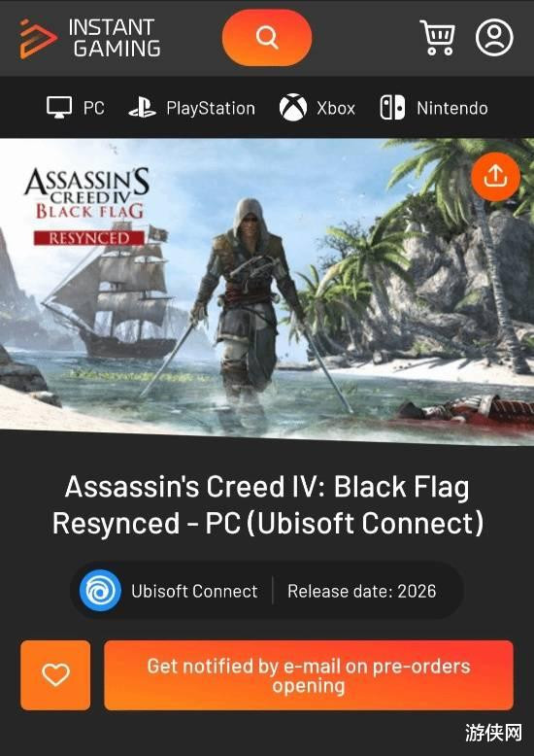Open the shopping cart
The height and width of the screenshot is (756, 534).
[437, 37]
